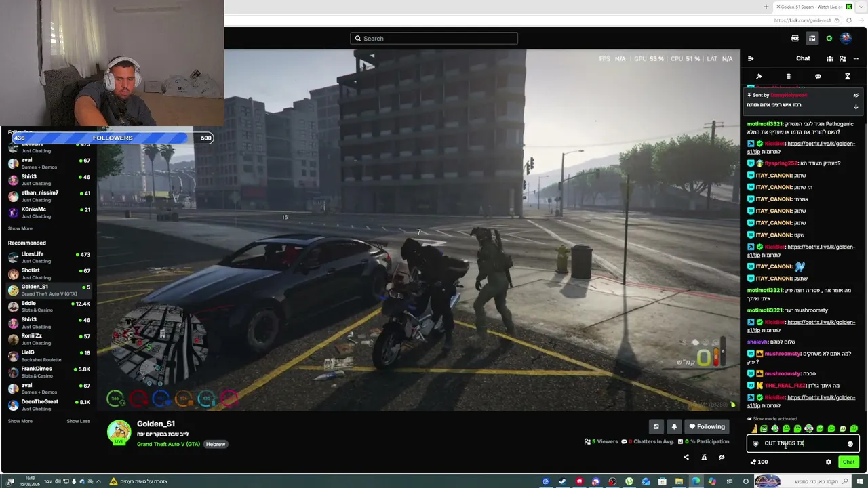This screenshot has width=868, height=488.
Task: Click the taskbar clock showing 16:43
Action: click(29, 481)
